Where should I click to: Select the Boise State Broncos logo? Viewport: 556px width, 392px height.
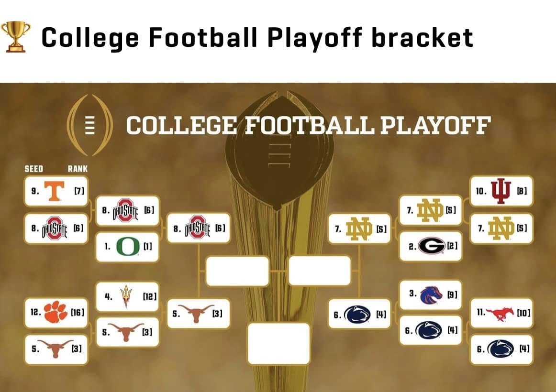point(431,295)
